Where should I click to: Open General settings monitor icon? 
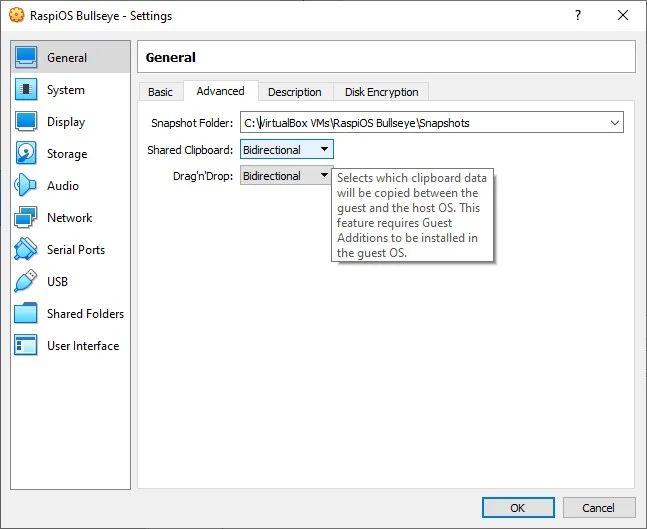click(x=26, y=57)
